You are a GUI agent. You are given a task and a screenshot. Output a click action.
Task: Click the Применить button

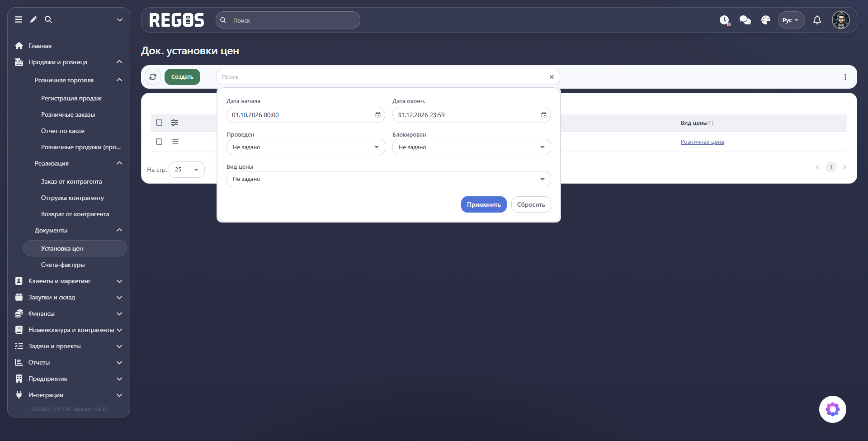(x=484, y=204)
